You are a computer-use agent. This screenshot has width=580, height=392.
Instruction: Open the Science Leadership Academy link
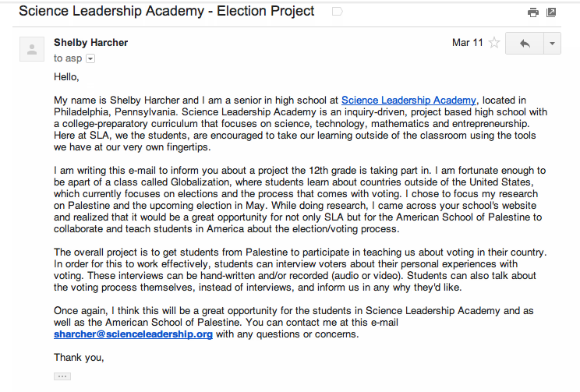click(408, 100)
